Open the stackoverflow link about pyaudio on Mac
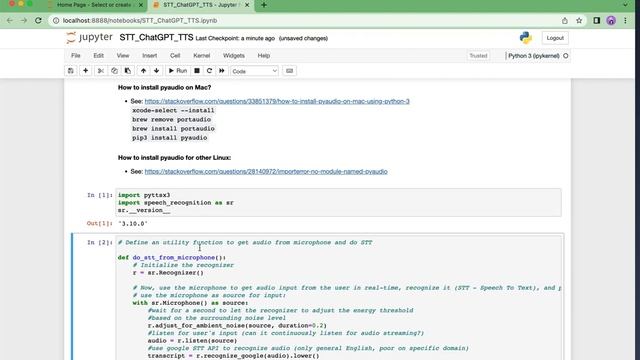This screenshot has width=640, height=360. coord(277,101)
